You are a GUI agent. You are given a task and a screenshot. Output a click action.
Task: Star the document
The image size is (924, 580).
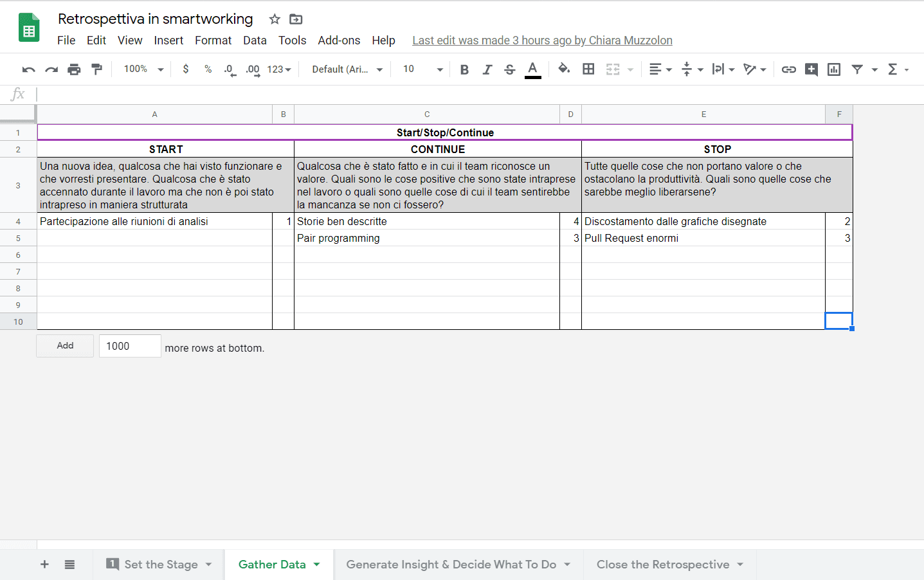click(275, 19)
